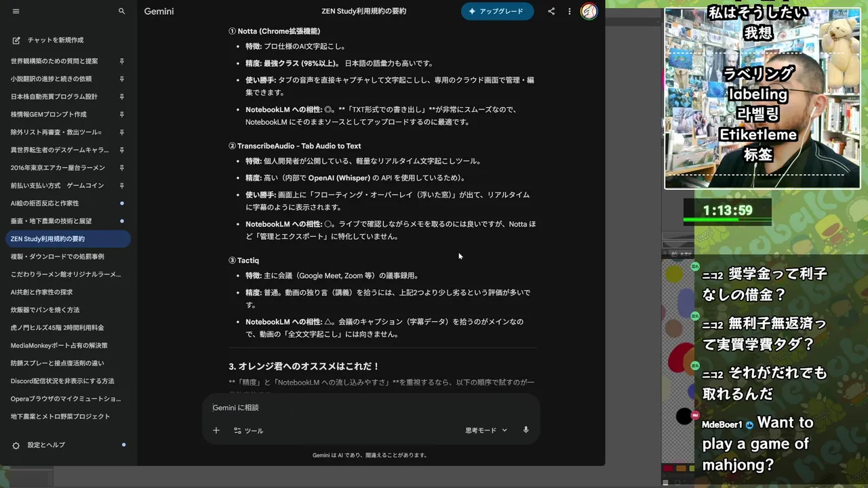
Task: Open chat Operaブラウザのマイクミュートショ
Action: 66,399
